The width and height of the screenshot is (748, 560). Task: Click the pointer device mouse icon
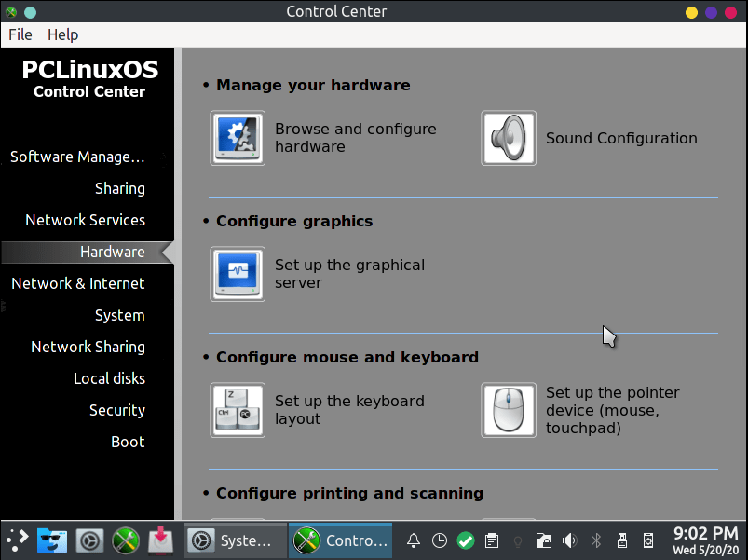pos(509,410)
